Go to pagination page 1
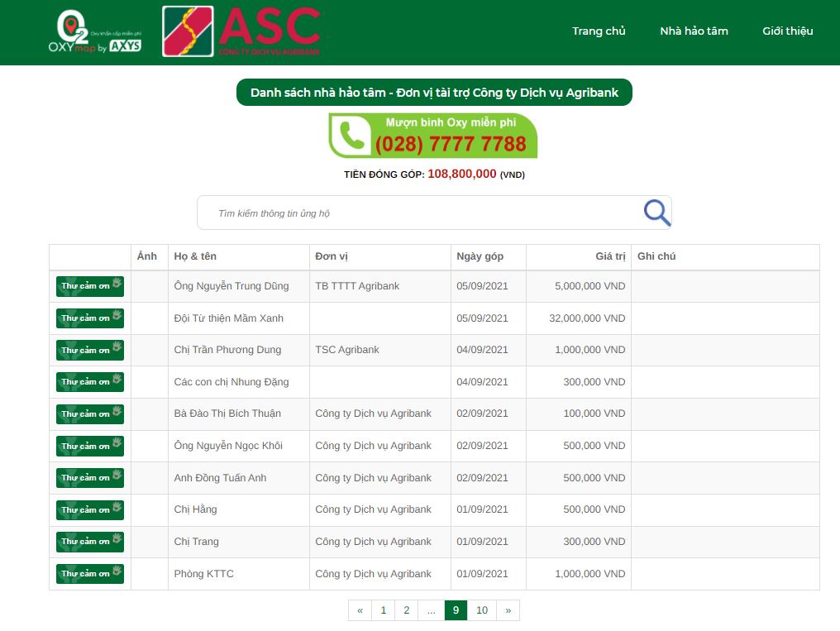The image size is (840, 631). (x=383, y=610)
